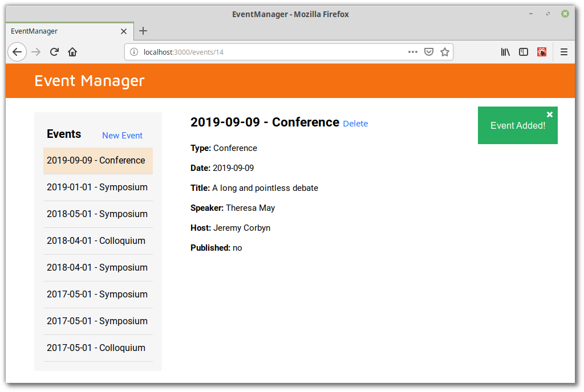Image resolution: width=584 pixels, height=392 pixels.
Task: Reload the current page
Action: 54,52
